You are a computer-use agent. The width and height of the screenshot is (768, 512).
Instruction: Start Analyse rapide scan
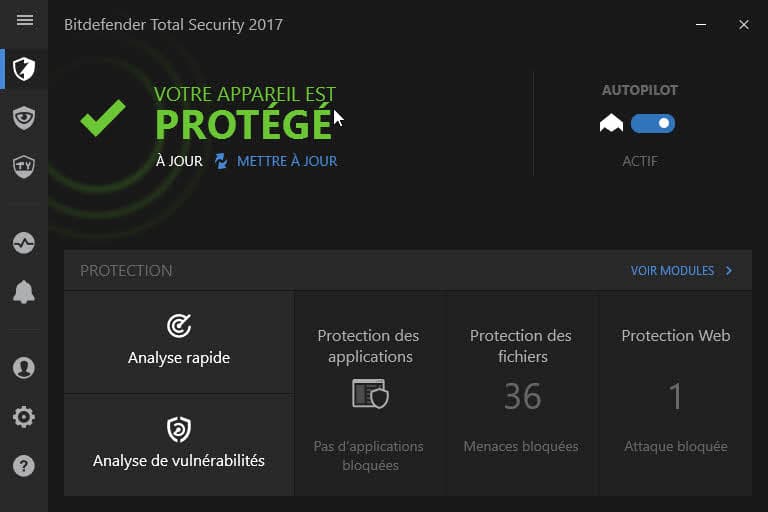tap(179, 342)
